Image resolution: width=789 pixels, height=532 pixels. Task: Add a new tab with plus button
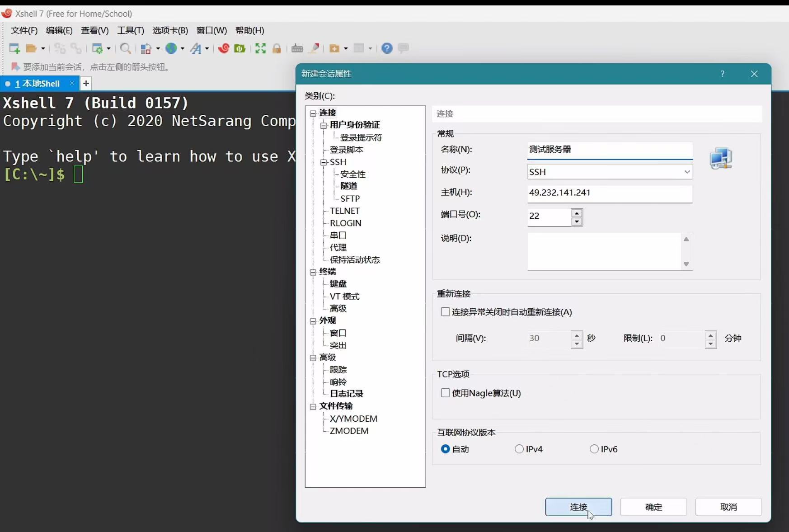coord(86,83)
